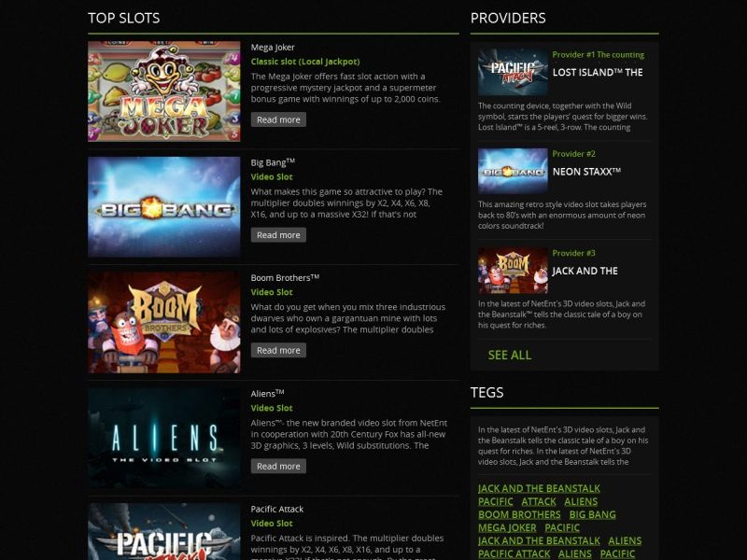
Task: Click Read more under Aliens
Action: [278, 466]
